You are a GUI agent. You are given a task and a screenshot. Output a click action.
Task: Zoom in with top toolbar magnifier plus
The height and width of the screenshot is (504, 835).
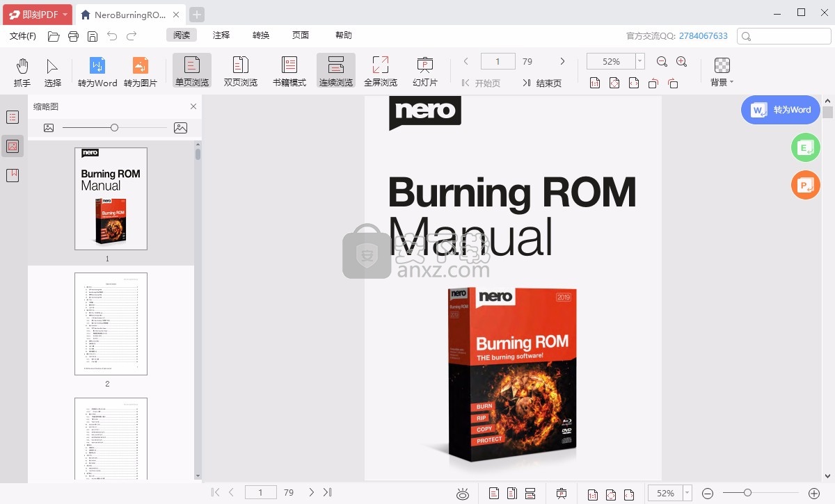pyautogui.click(x=681, y=62)
